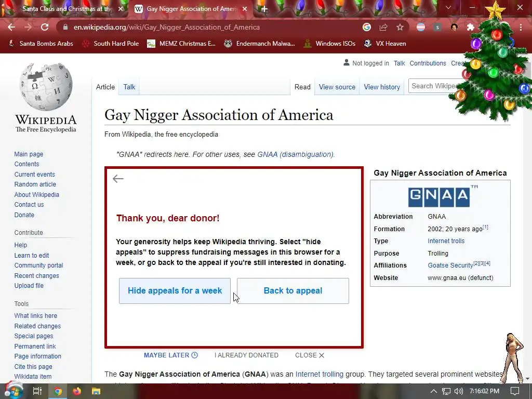
Task: Close the active Wikipedia tab
Action: 245,9
